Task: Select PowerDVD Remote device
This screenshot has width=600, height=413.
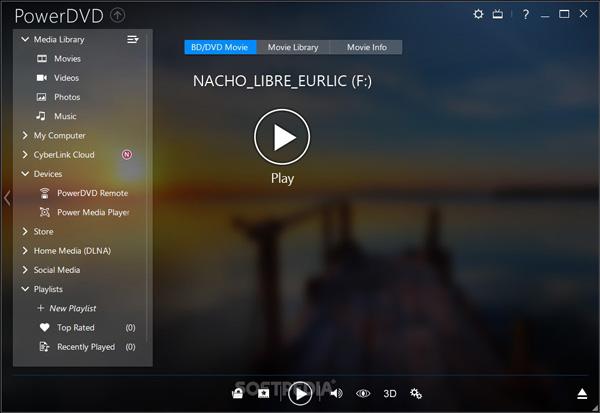Action: 84,193
